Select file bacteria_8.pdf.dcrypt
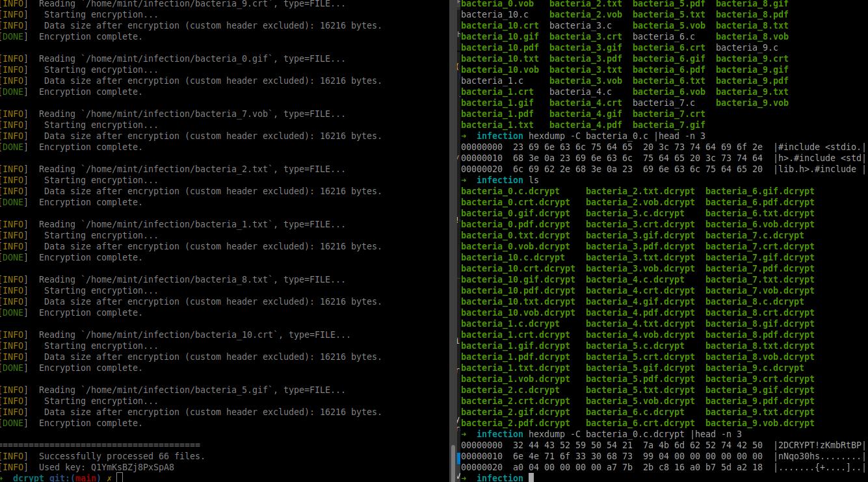Viewport: 868px width, 482px height. click(x=760, y=335)
